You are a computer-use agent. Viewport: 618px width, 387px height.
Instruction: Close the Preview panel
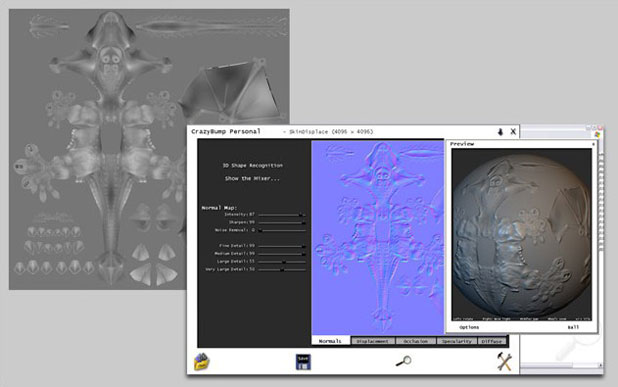tap(594, 144)
